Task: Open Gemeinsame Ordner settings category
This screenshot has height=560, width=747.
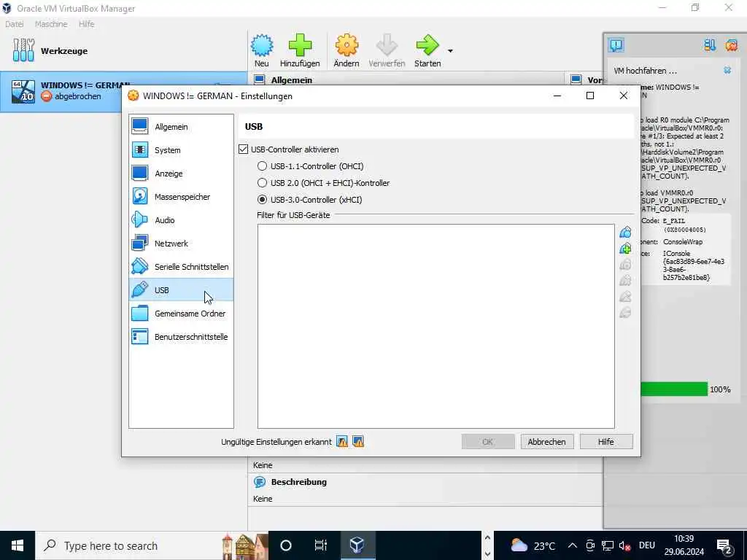Action: tap(181, 314)
